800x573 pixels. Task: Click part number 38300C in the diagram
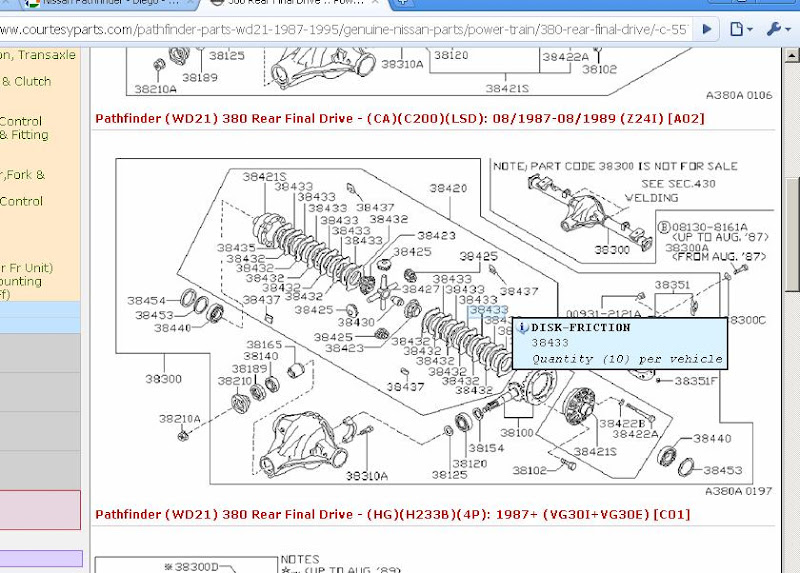tap(747, 320)
